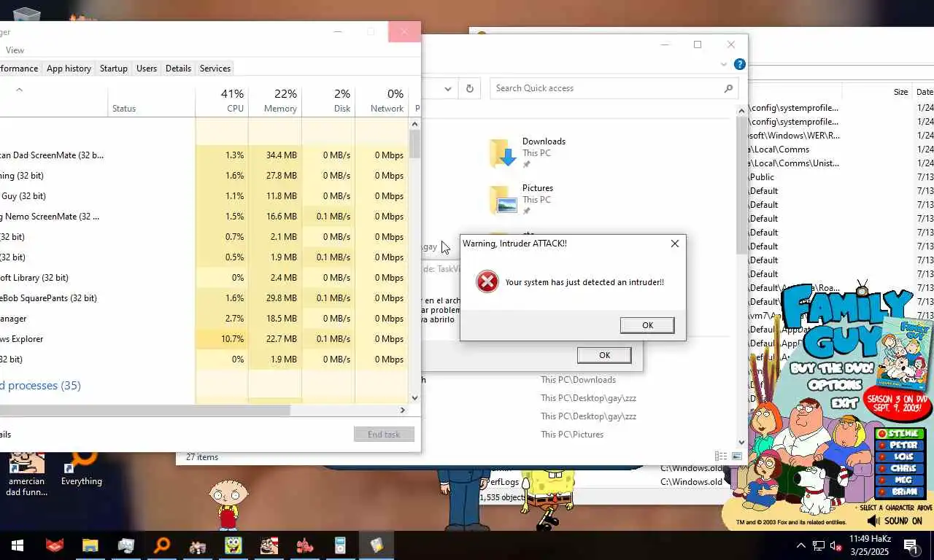
Task: Click the muted volume tray icon
Action: tap(836, 545)
